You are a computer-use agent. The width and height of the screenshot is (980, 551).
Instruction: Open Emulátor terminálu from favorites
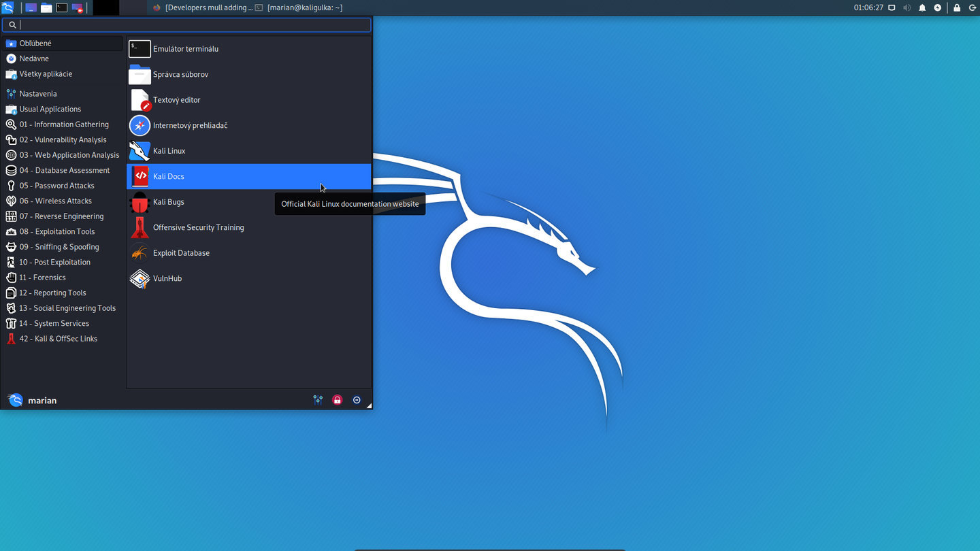click(x=248, y=49)
